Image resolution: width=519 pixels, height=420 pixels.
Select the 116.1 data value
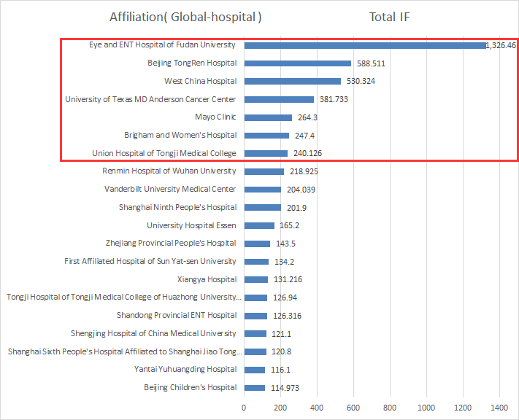tap(281, 370)
